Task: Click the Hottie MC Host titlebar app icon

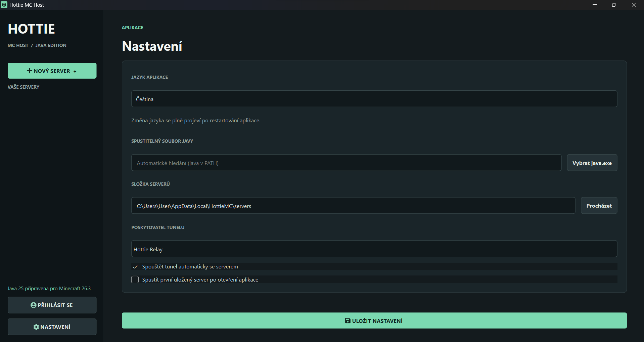Action: pyautogui.click(x=4, y=5)
